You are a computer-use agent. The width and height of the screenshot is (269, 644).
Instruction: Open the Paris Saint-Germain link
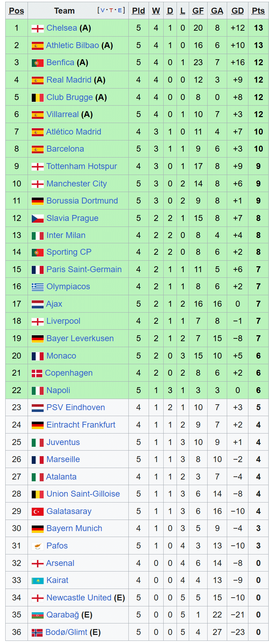(x=84, y=269)
